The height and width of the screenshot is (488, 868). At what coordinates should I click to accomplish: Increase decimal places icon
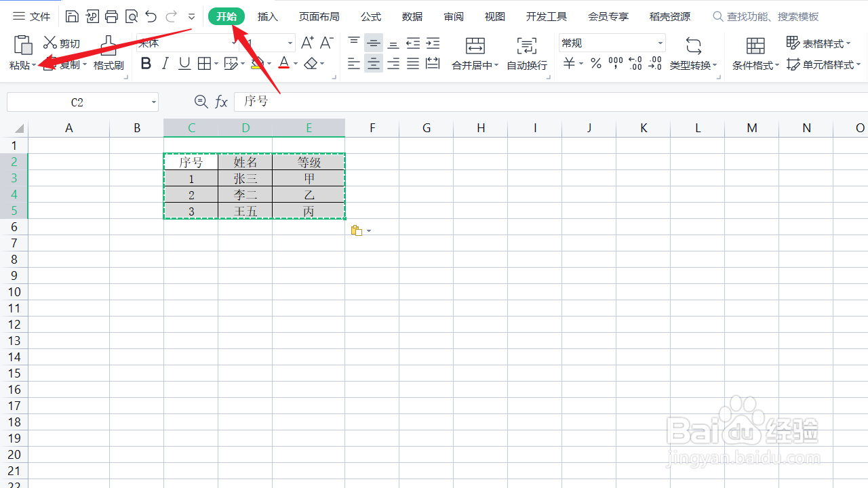point(635,64)
